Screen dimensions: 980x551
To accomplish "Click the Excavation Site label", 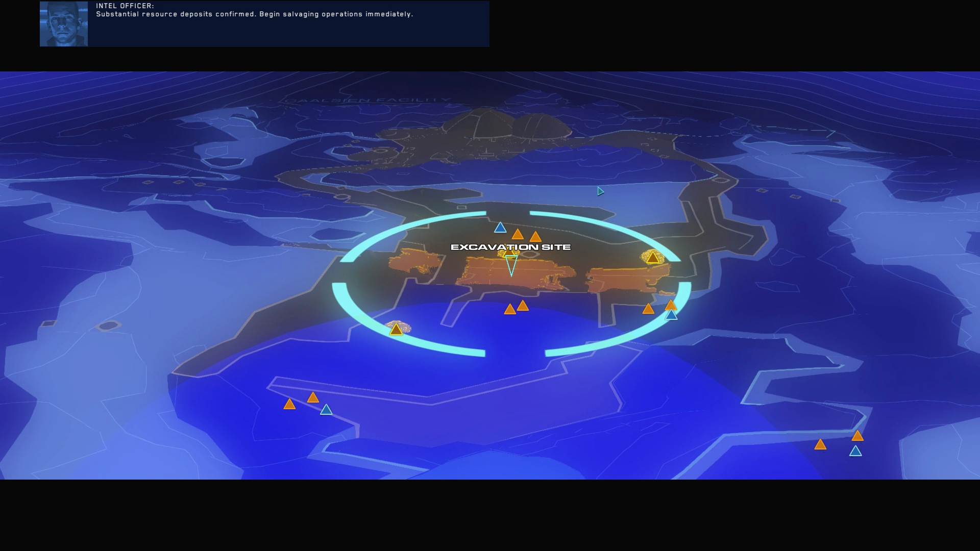I will pyautogui.click(x=510, y=247).
